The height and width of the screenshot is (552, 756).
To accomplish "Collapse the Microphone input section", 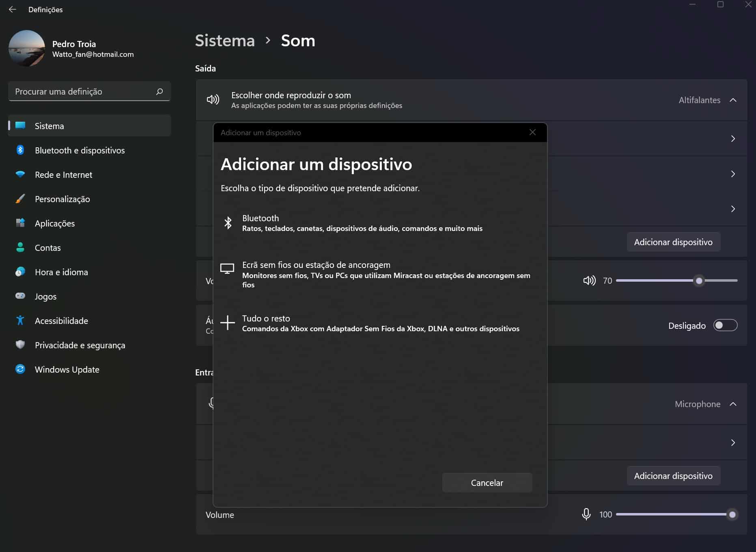I will coord(733,404).
